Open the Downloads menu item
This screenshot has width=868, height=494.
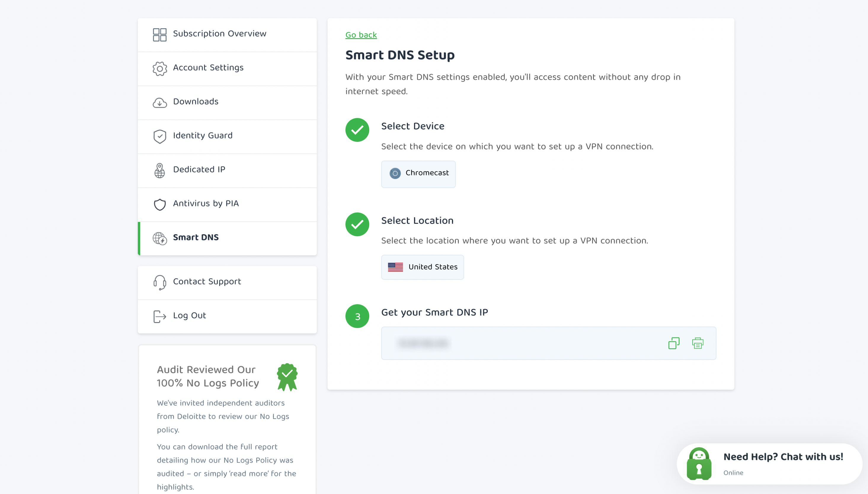227,102
